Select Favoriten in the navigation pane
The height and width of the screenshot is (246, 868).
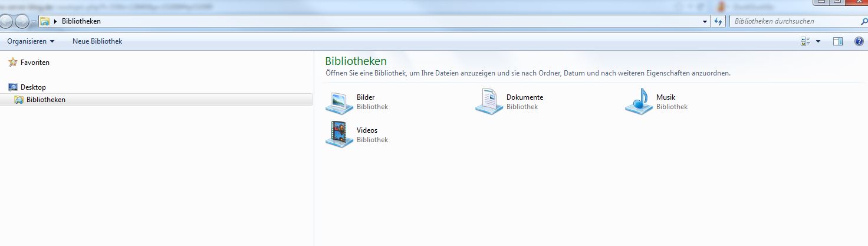coord(35,63)
